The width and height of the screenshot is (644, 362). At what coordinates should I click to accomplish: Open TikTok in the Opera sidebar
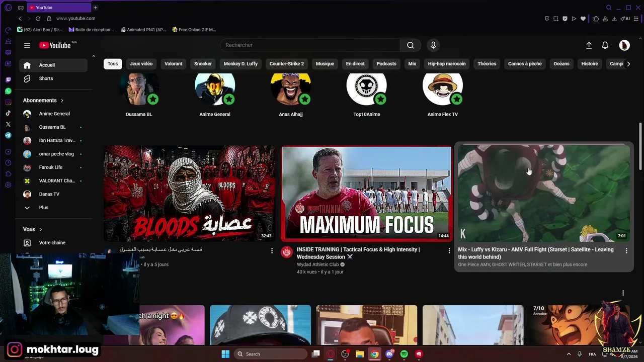coord(8,113)
